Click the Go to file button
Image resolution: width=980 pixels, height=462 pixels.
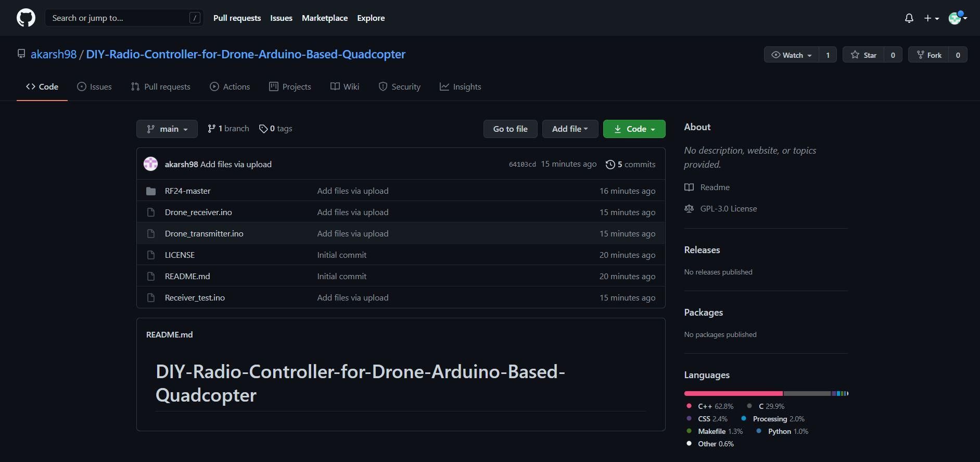(511, 129)
